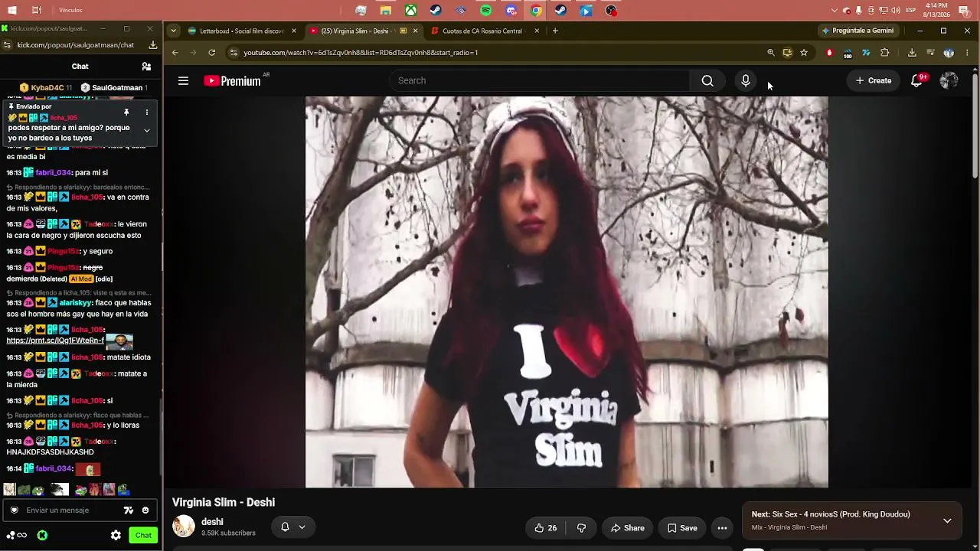Open Xbox app from the taskbar

click(411, 11)
